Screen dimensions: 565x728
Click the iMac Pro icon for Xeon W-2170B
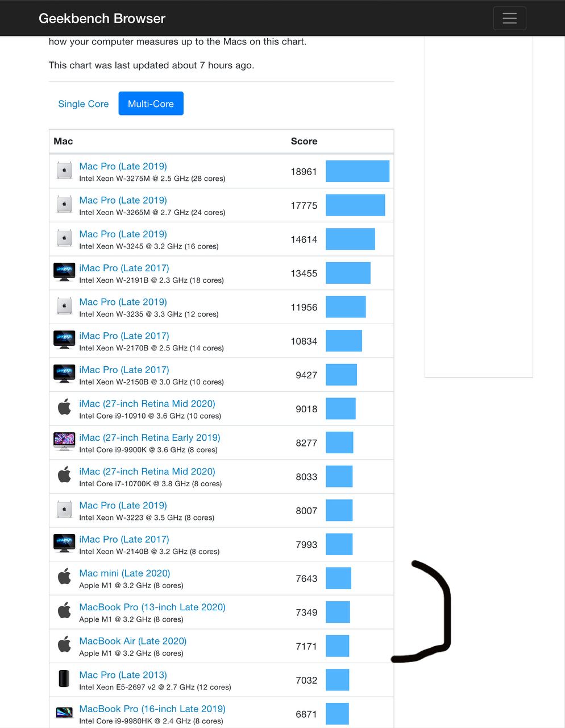pos(64,340)
